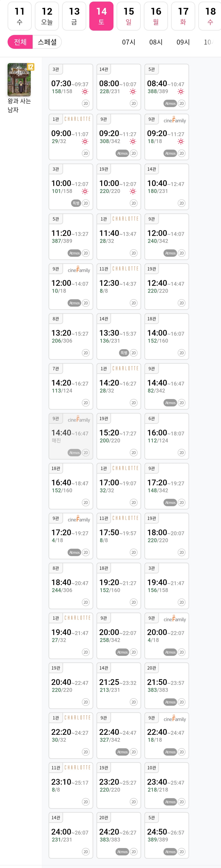The width and height of the screenshot is (221, 868).
Task: Select the 전체 filter toggle
Action: click(20, 42)
